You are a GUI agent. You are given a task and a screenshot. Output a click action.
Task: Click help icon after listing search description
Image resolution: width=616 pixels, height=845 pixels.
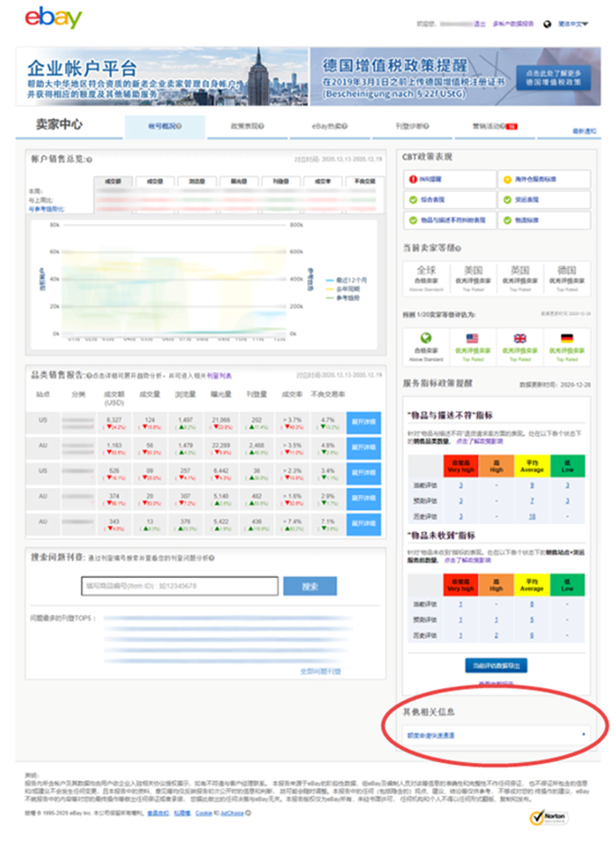pyautogui.click(x=212, y=558)
